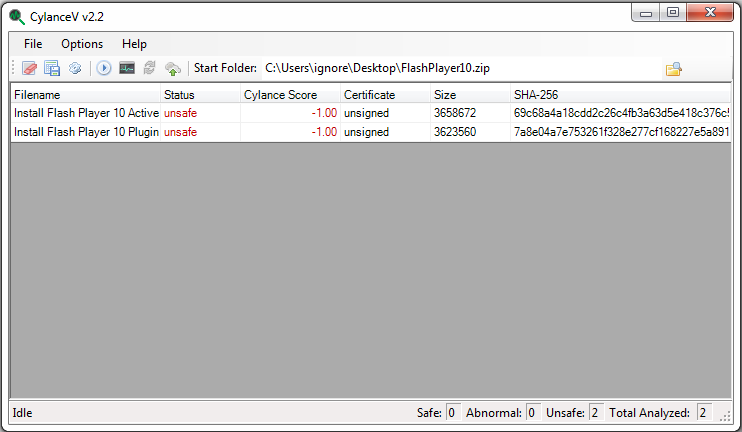Sort by Filename column header
The image size is (742, 432).
(86, 95)
